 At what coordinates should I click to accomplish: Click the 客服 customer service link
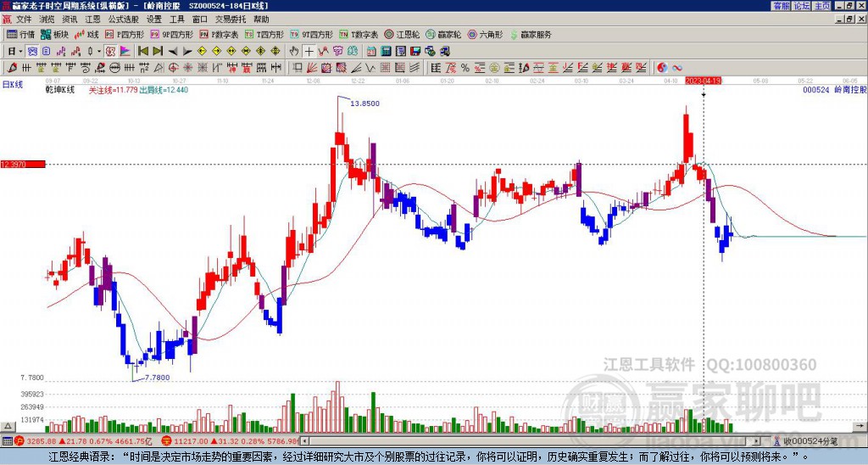tap(781, 6)
